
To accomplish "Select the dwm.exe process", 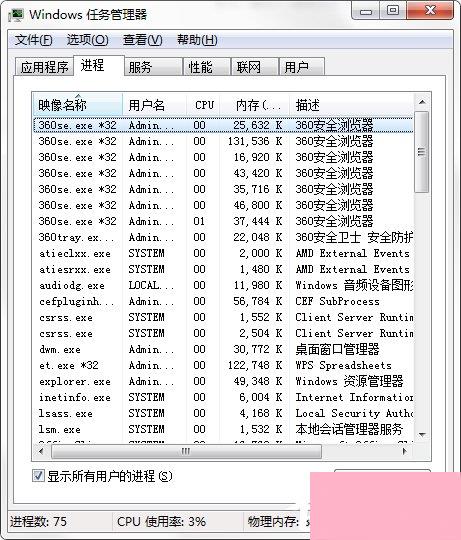I will [x=223, y=349].
